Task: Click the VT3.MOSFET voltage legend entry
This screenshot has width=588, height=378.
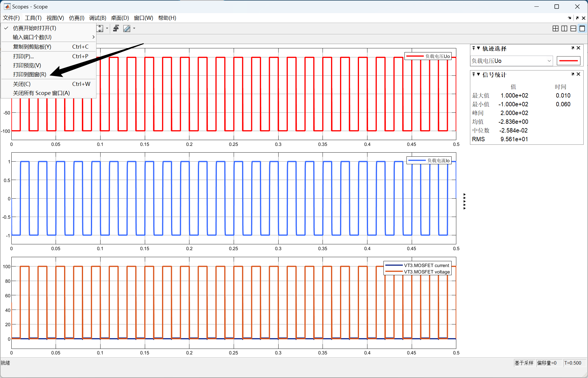Action: pyautogui.click(x=418, y=272)
